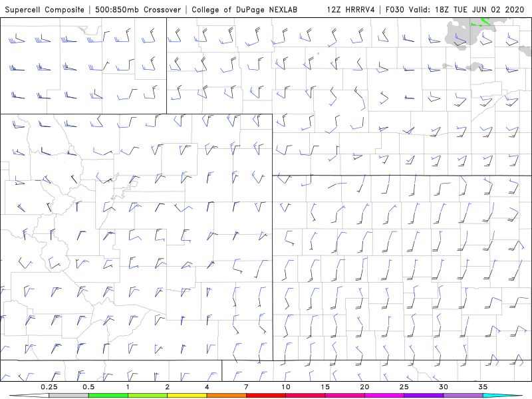This screenshot has width=532, height=399.
Task: Click the lavender 30–35 color bar segment
Action: [x=463, y=396]
